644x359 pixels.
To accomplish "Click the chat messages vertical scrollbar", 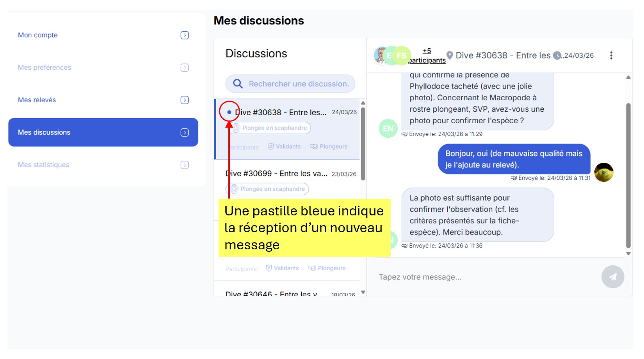I will (x=628, y=176).
